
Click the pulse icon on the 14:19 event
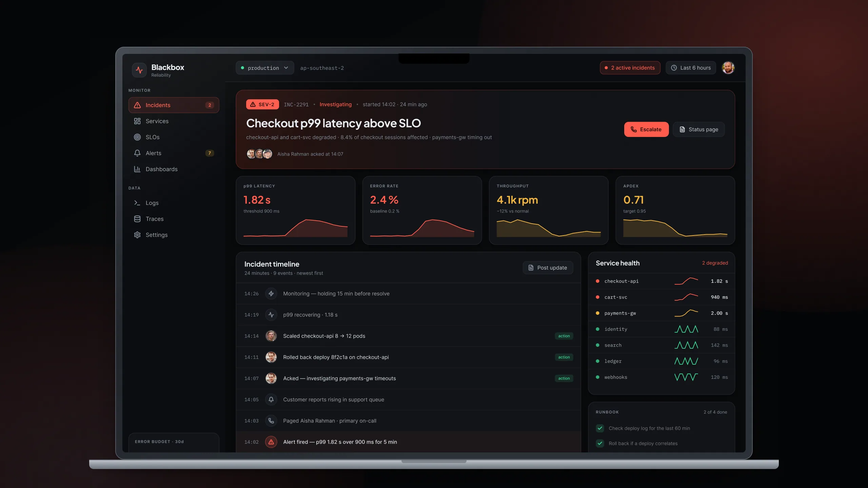pyautogui.click(x=271, y=315)
